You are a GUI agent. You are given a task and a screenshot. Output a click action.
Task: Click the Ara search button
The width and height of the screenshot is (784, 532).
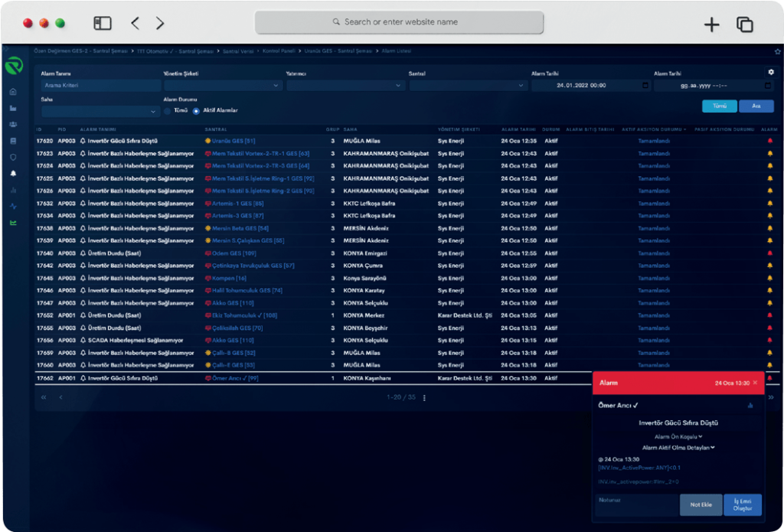756,106
